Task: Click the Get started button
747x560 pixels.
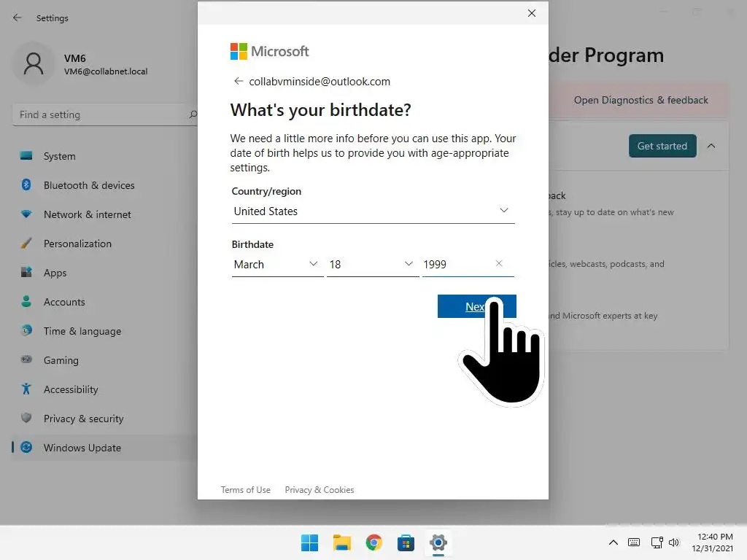Action: point(662,146)
